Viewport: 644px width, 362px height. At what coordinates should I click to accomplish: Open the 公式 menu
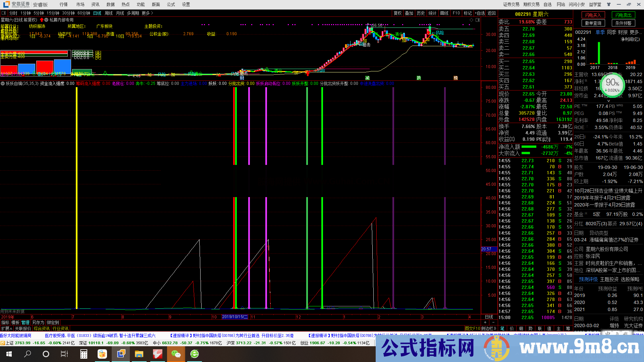click(171, 4)
